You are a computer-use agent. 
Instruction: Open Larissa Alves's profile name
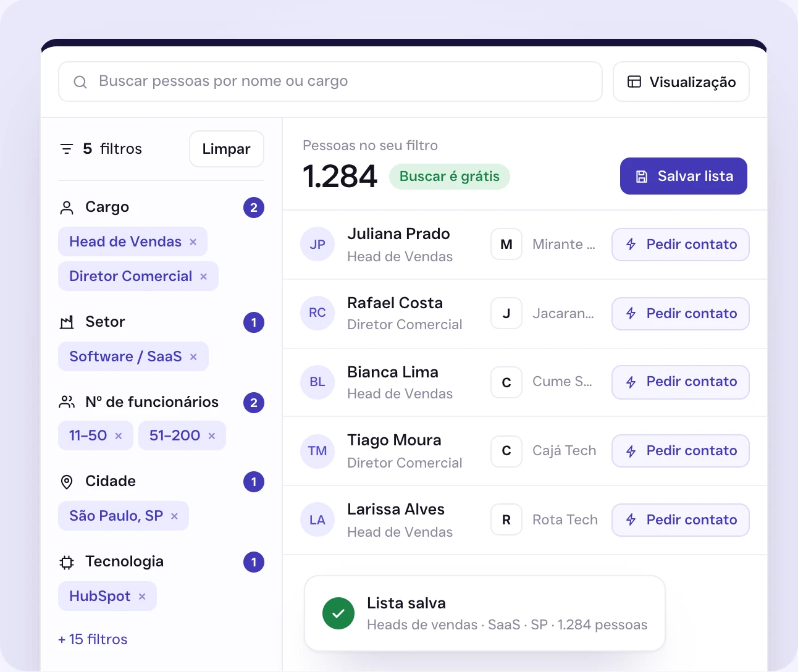pos(396,509)
